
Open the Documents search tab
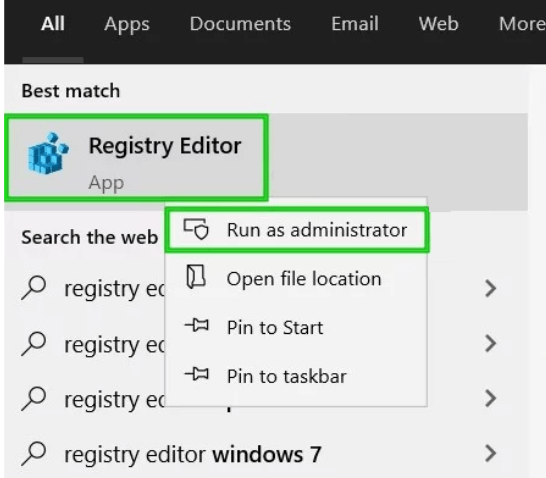tap(240, 24)
